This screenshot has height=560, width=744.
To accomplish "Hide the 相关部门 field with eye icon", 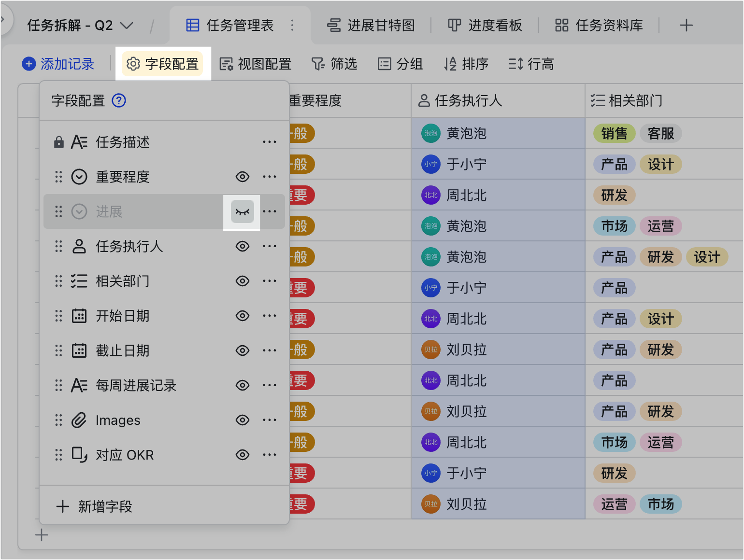I will pos(243,281).
